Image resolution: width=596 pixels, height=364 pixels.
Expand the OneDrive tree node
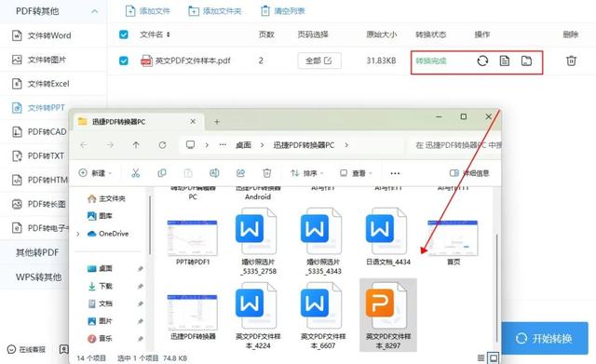pos(78,234)
